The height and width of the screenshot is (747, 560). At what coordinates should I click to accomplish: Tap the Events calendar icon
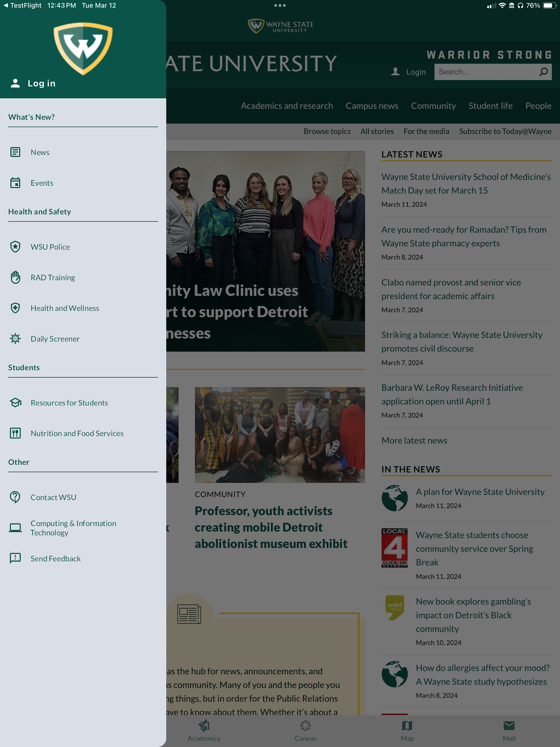tap(15, 183)
